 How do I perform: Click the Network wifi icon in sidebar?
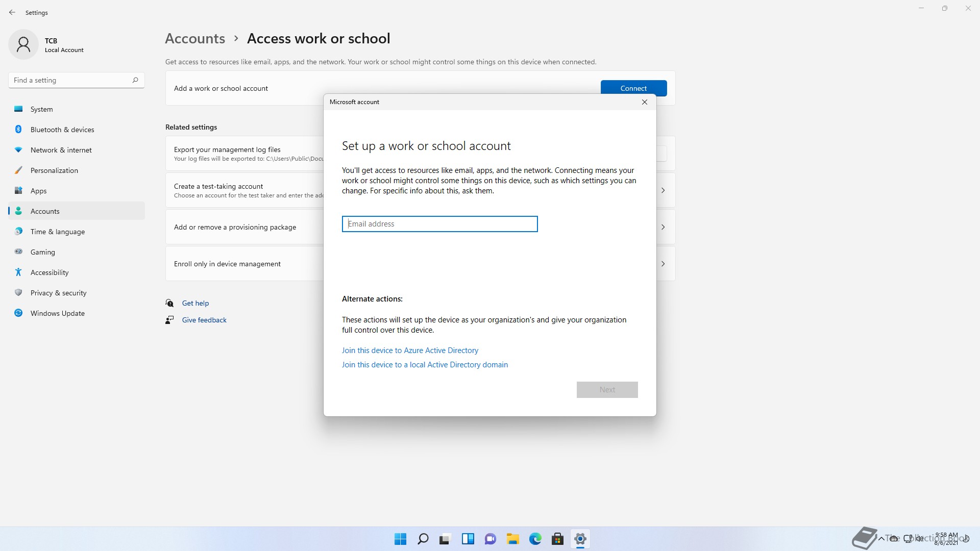18,149
